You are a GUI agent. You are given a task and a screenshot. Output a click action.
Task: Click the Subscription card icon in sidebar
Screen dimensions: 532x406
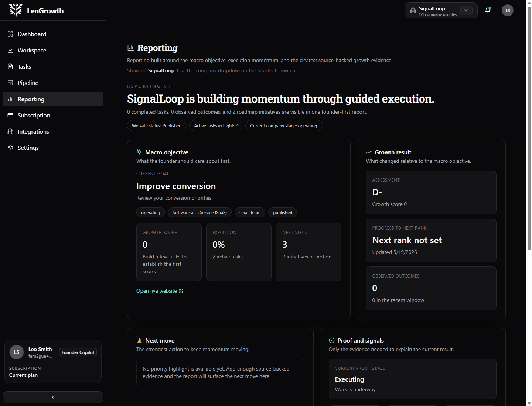[10, 115]
